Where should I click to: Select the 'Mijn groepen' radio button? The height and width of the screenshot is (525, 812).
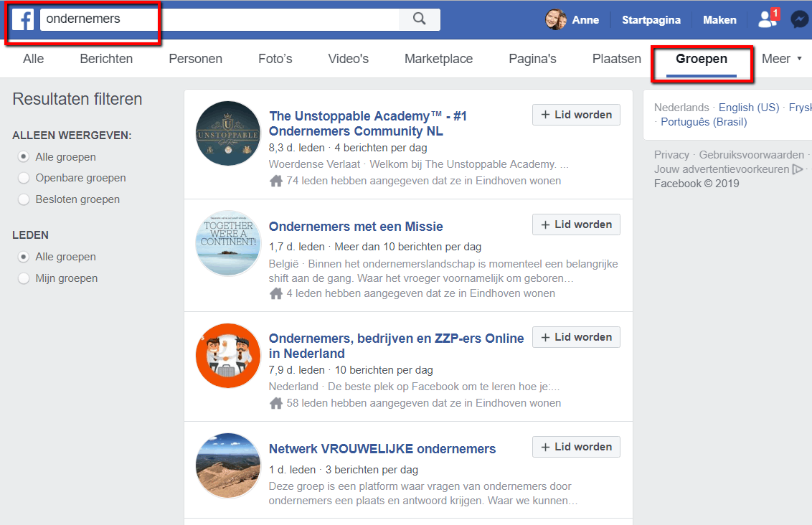click(23, 278)
